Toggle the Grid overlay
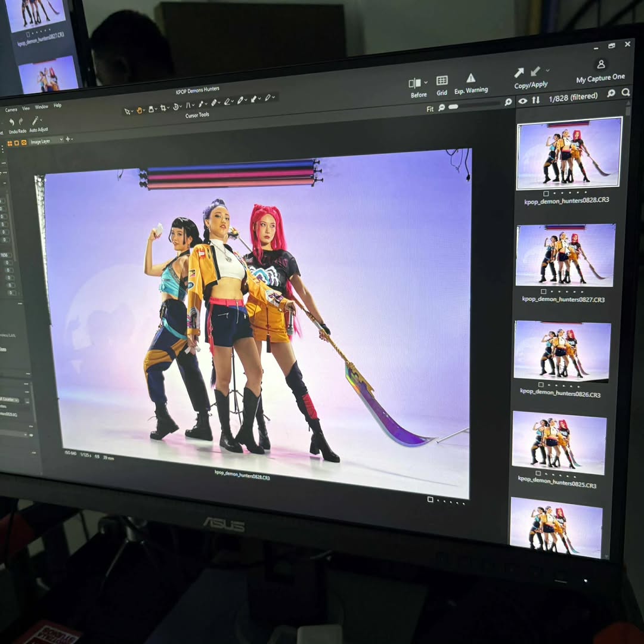Image resolution: width=644 pixels, height=644 pixels. 442,80
